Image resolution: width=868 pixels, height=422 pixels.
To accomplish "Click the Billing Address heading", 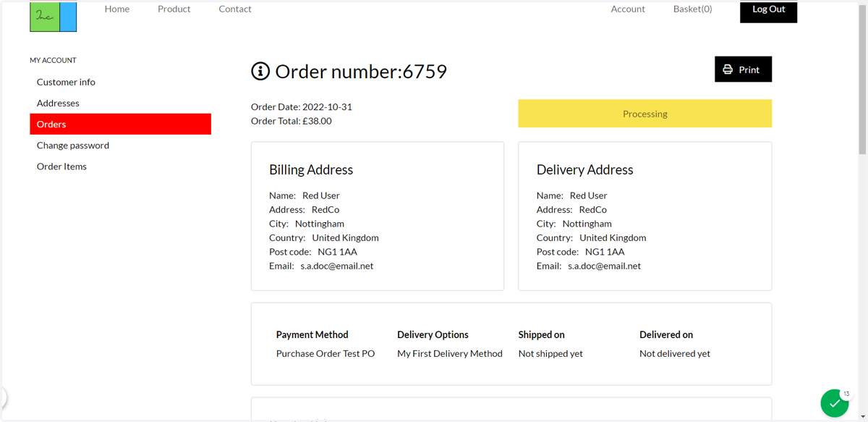I will (311, 169).
